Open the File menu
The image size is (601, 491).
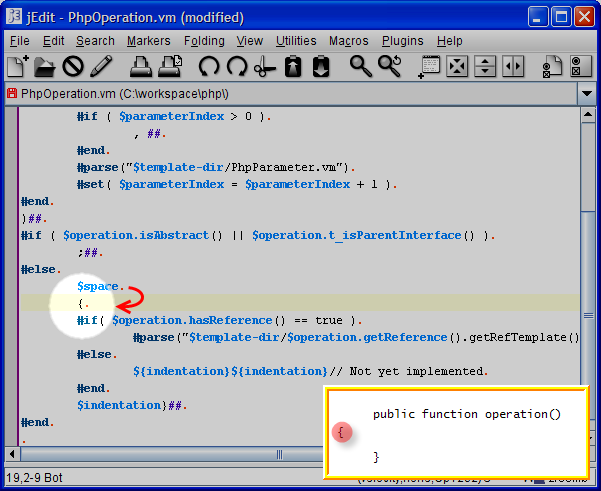tap(20, 41)
